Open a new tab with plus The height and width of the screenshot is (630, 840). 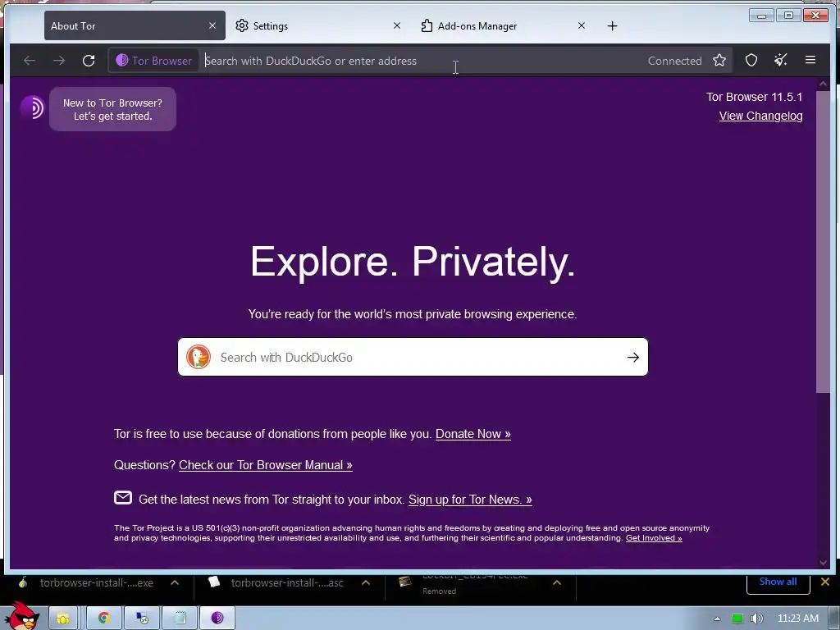[x=612, y=25]
